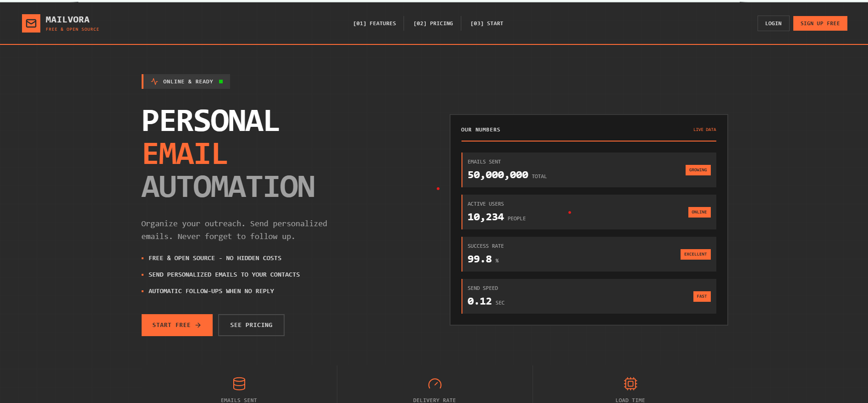Viewport: 868px width, 403px height.
Task: Go to the [03] Start nav item
Action: [487, 23]
